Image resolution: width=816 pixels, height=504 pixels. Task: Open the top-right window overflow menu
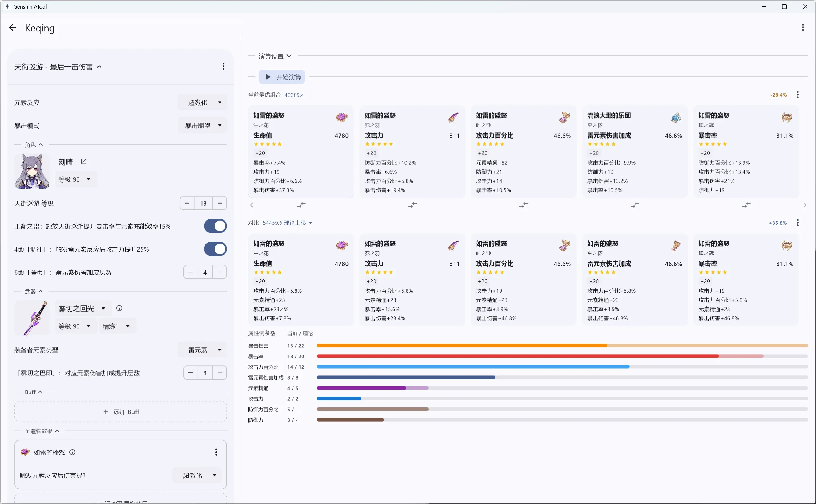pyautogui.click(x=803, y=28)
